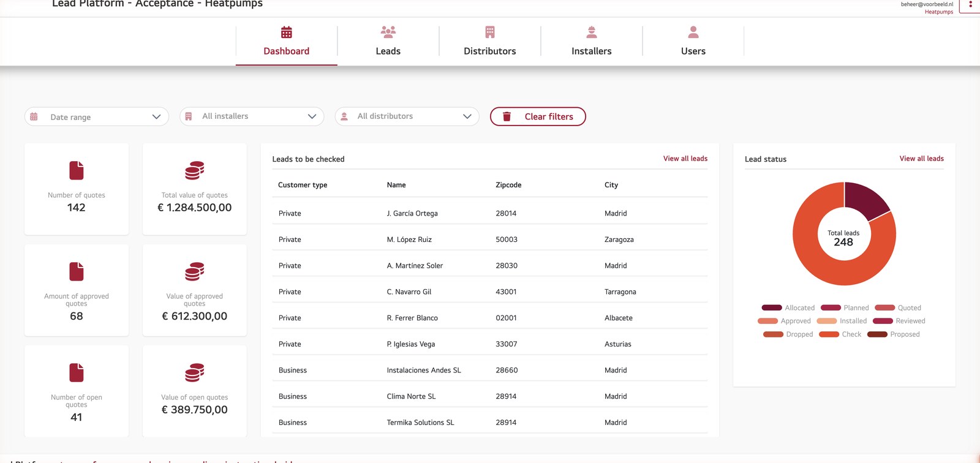Click the Total leads 248 chart center
The height and width of the screenshot is (463, 980).
[x=843, y=238]
